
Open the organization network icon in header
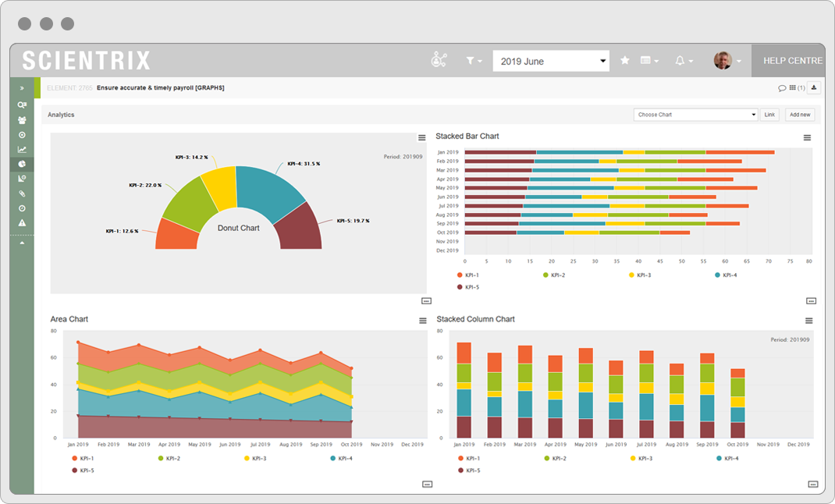pos(439,60)
